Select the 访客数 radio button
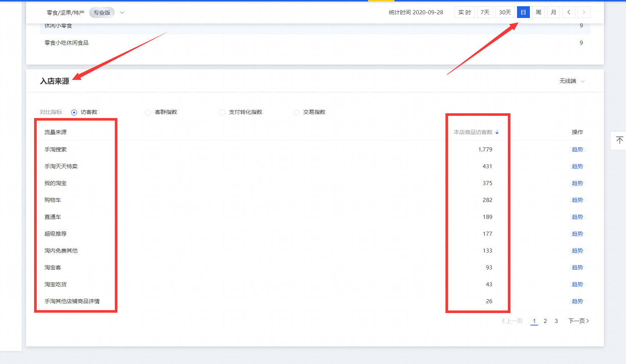The height and width of the screenshot is (364, 626). (x=74, y=113)
